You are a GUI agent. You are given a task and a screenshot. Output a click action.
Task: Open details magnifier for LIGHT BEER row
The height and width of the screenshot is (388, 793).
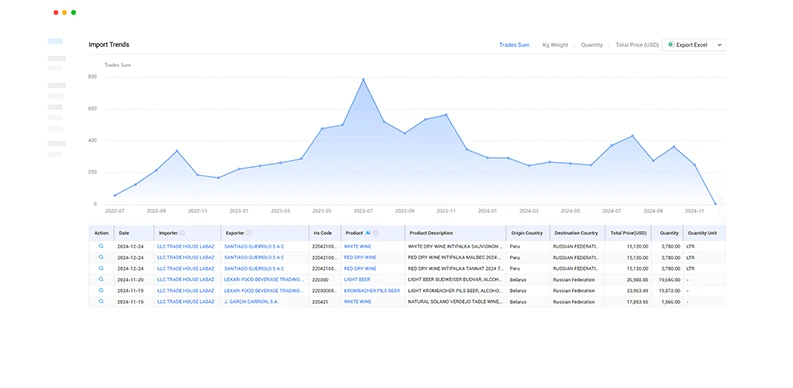click(101, 279)
